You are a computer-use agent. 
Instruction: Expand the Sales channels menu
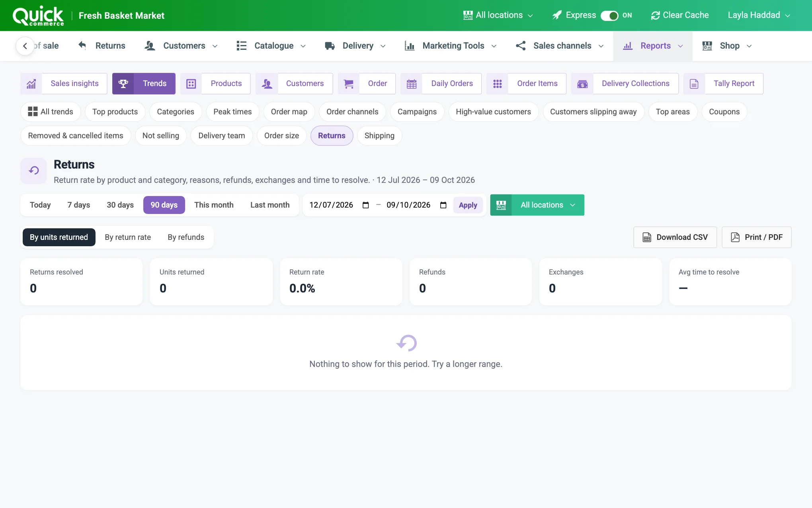560,46
